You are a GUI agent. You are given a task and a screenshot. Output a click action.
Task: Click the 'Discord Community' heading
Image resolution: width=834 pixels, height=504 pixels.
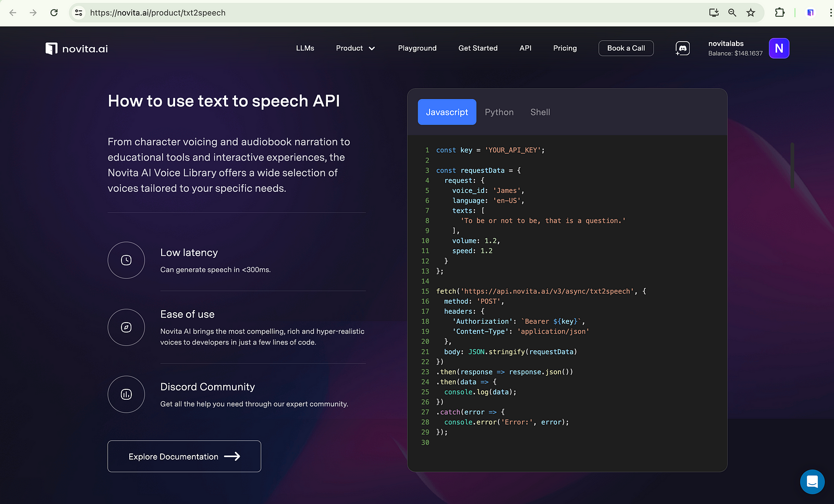coord(207,387)
